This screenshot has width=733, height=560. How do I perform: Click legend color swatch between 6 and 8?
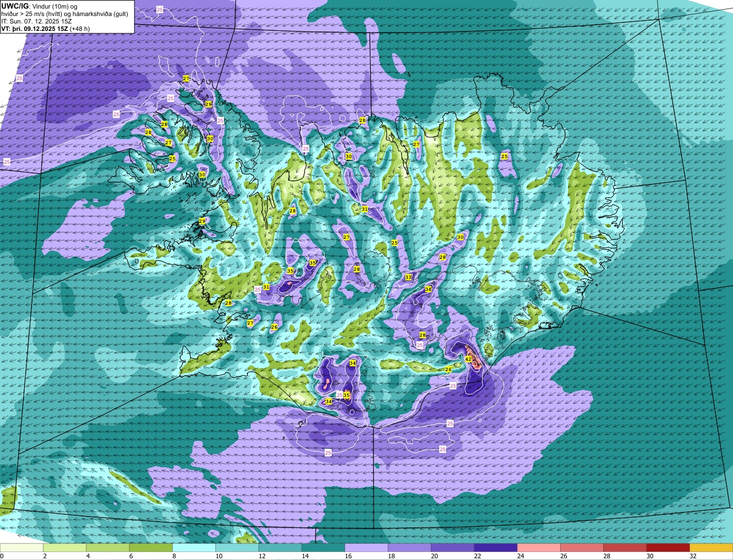pos(151,548)
